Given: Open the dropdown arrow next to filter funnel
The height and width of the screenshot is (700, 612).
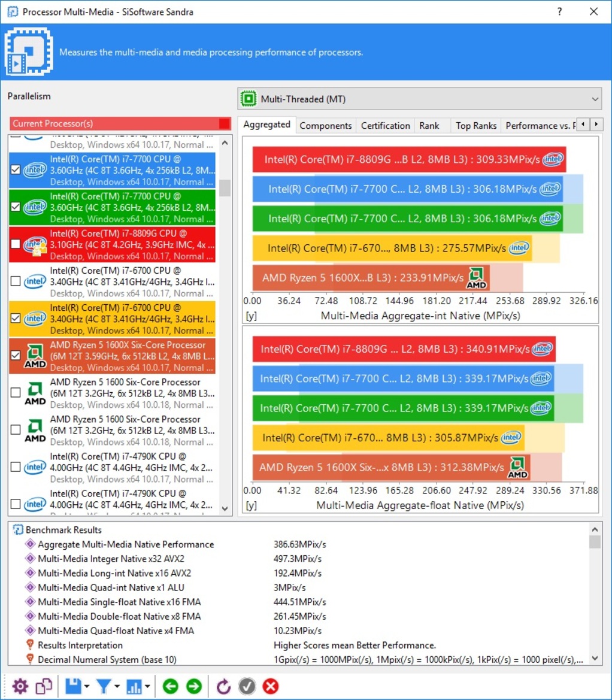Looking at the screenshot, I should 117,686.
